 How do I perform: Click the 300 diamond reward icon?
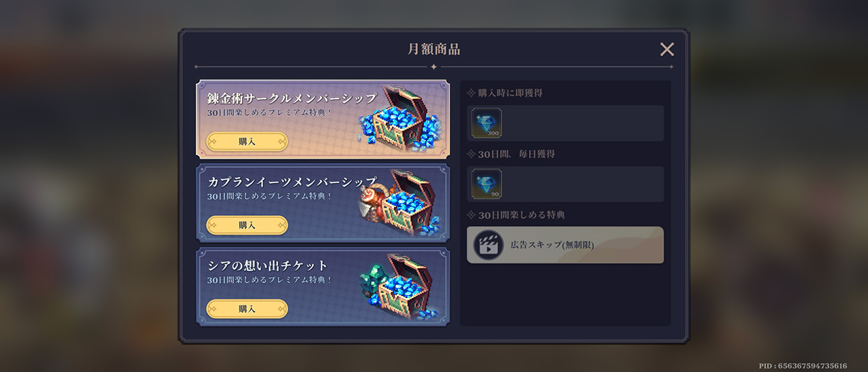coord(487,123)
